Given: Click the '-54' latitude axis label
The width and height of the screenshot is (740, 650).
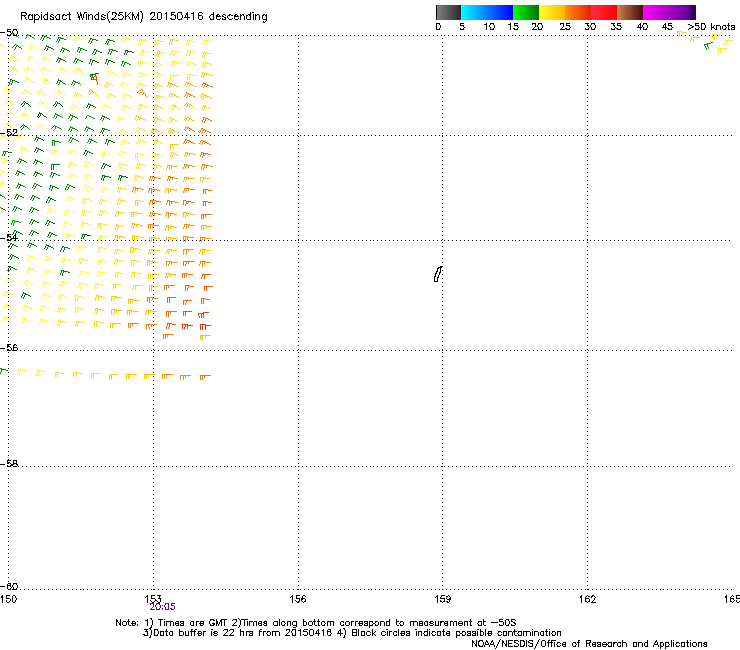Looking at the screenshot, I should (x=9, y=237).
